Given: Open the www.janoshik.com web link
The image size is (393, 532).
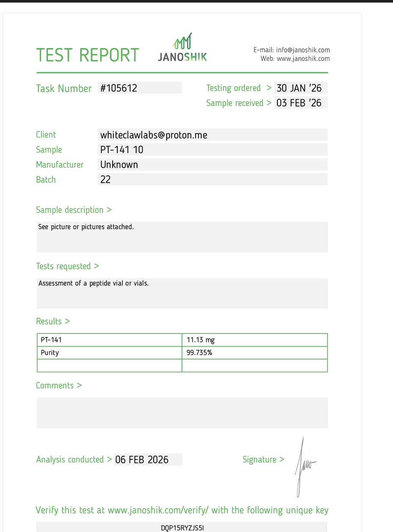Looking at the screenshot, I should coord(303,59).
